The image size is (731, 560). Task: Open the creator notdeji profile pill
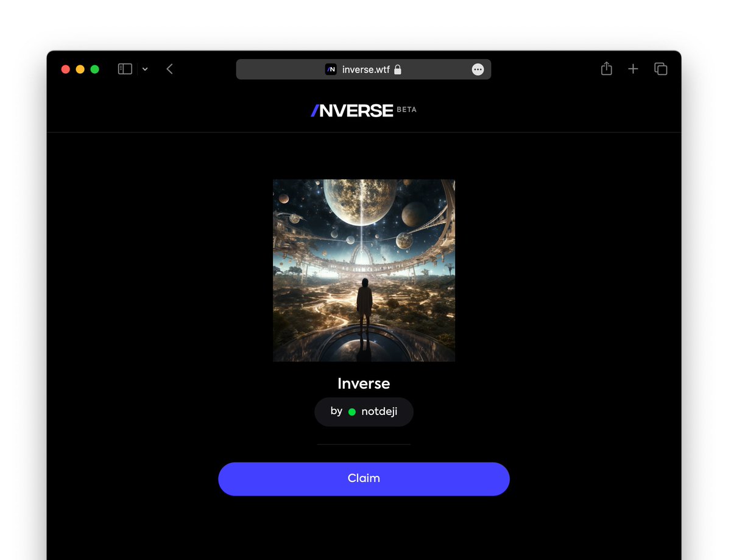tap(364, 412)
